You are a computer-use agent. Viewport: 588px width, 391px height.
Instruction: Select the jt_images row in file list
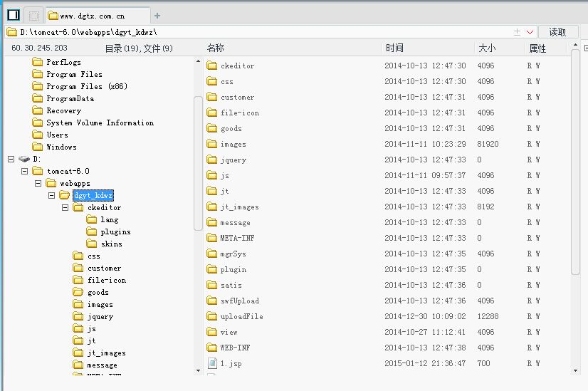coord(387,207)
